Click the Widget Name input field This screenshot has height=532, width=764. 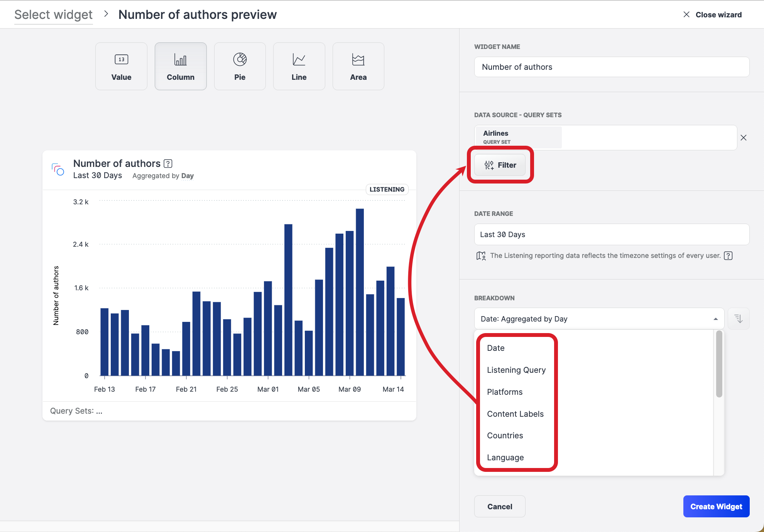point(612,67)
